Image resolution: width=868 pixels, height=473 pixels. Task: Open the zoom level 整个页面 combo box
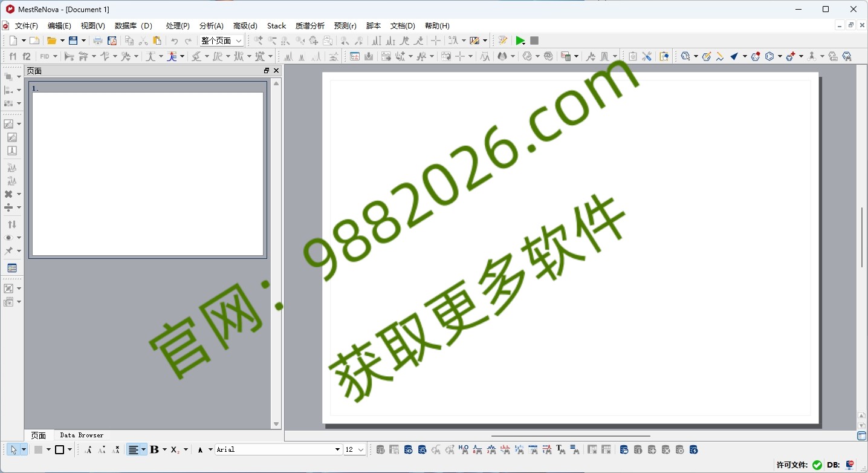(222, 41)
